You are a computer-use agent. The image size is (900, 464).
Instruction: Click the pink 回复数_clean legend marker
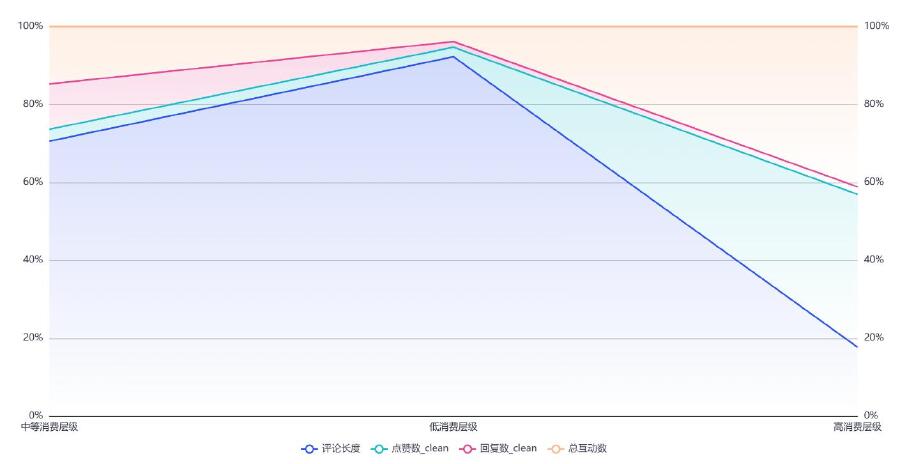[x=468, y=449]
